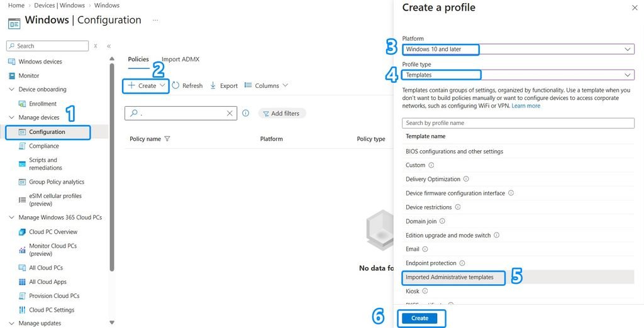644x328 pixels.
Task: Open the Platform dropdown
Action: point(518,49)
